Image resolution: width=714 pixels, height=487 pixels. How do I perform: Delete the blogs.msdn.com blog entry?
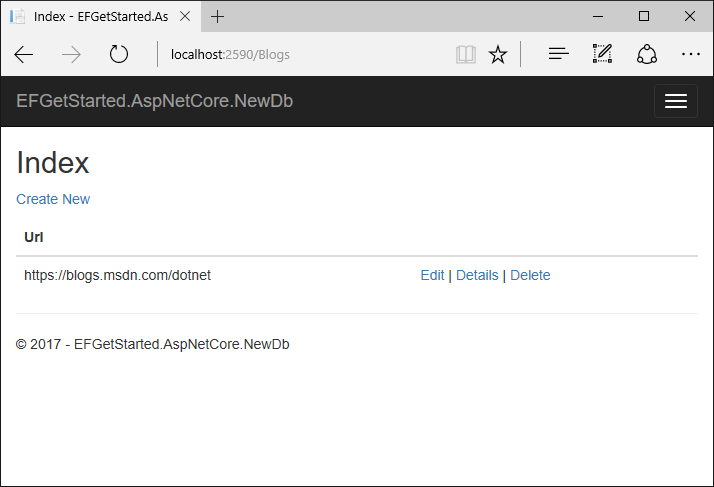click(530, 275)
